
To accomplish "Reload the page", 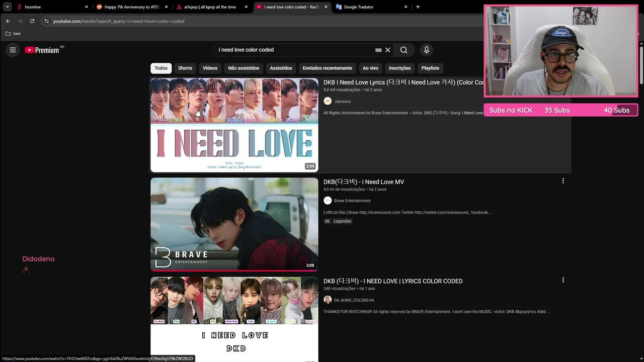I will [x=32, y=21].
